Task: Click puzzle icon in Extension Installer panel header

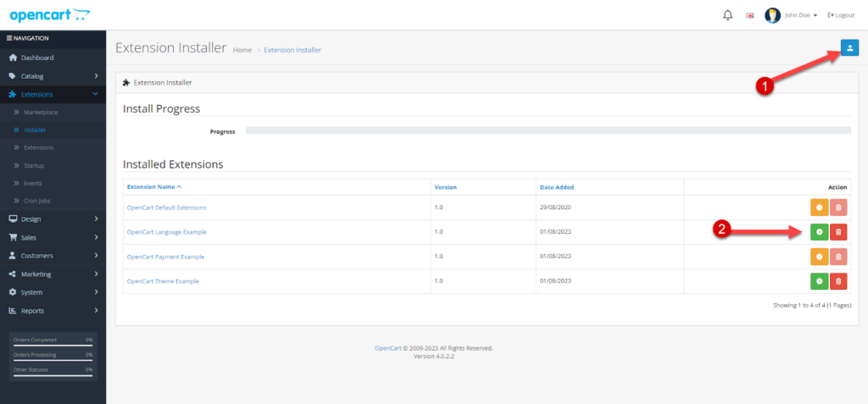Action: (x=126, y=82)
